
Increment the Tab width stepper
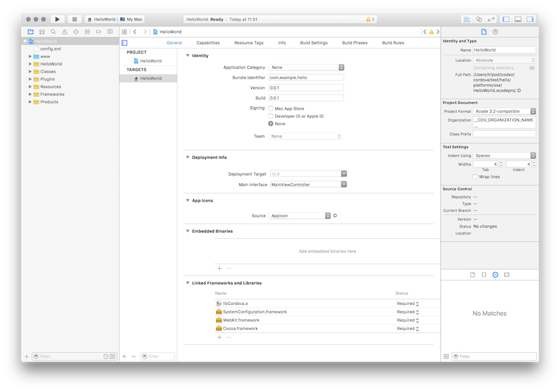point(501,162)
